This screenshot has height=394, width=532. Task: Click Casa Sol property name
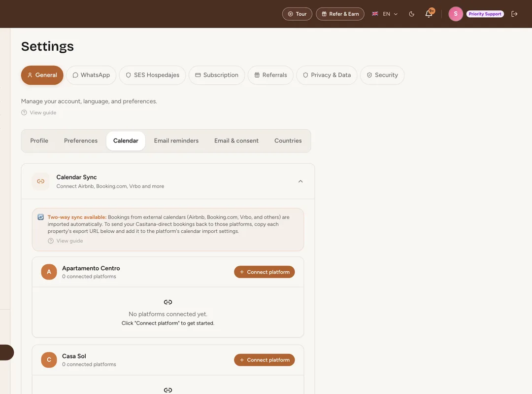pyautogui.click(x=74, y=357)
